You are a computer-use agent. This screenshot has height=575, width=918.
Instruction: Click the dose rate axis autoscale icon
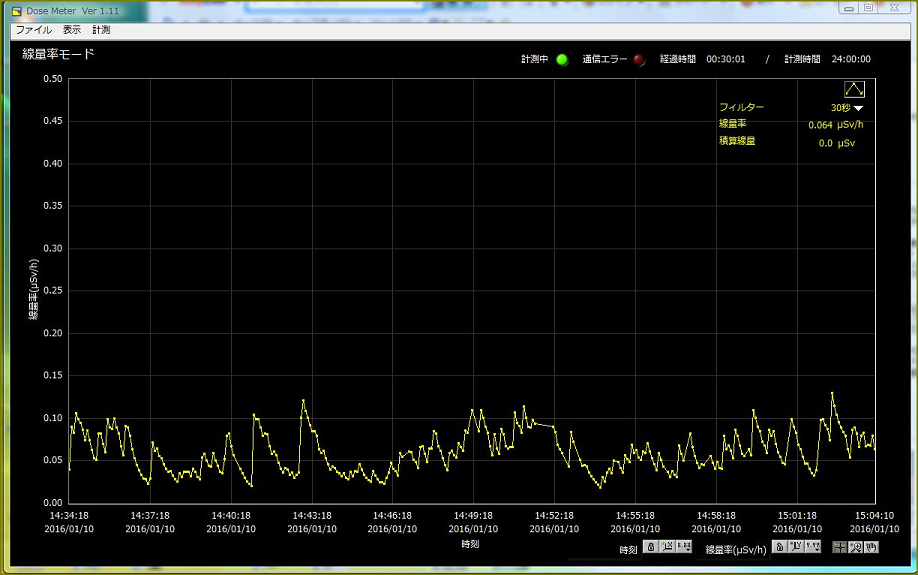(797, 547)
